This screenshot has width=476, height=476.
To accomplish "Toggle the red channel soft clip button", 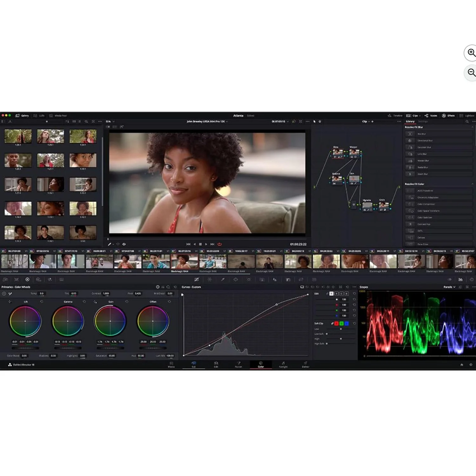I will coord(336,323).
